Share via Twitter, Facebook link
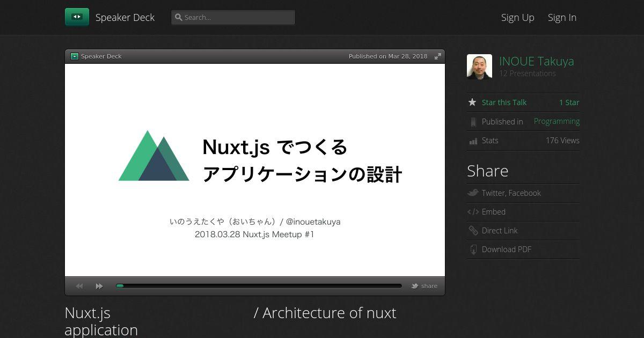This screenshot has height=338, width=644. coord(511,193)
